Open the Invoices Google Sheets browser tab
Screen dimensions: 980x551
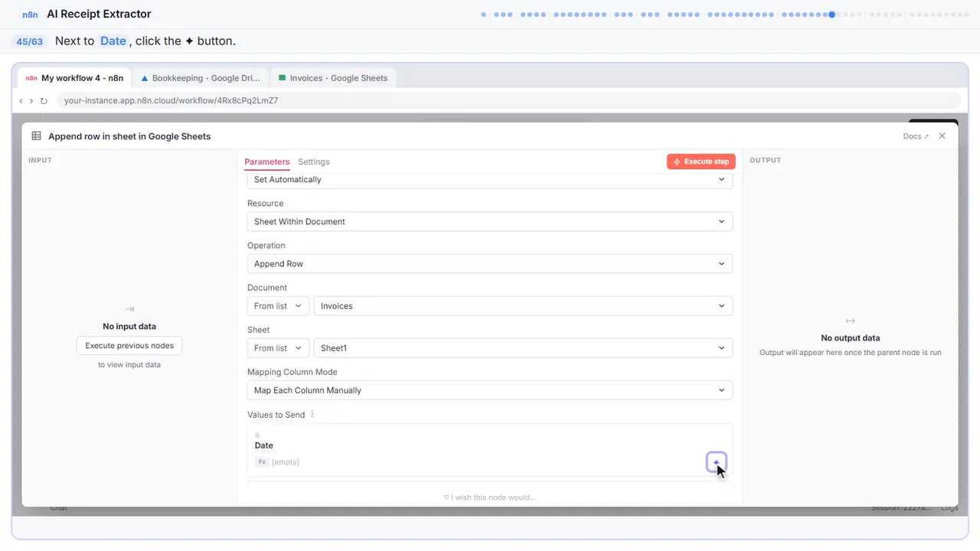pyautogui.click(x=333, y=78)
